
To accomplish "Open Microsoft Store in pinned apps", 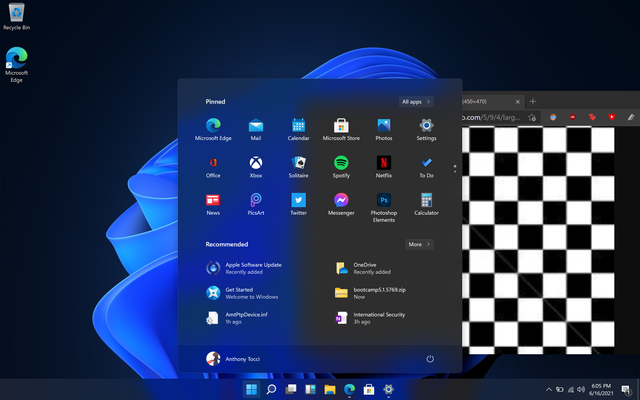I will pyautogui.click(x=341, y=129).
